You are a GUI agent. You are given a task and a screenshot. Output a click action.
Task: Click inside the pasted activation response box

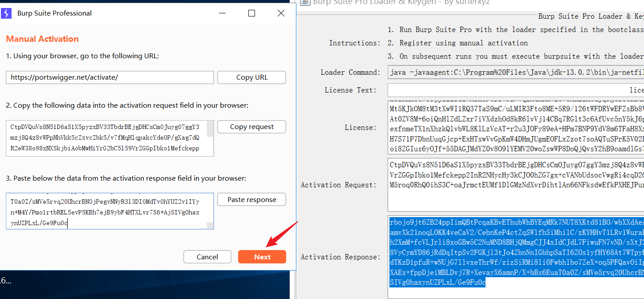106,211
